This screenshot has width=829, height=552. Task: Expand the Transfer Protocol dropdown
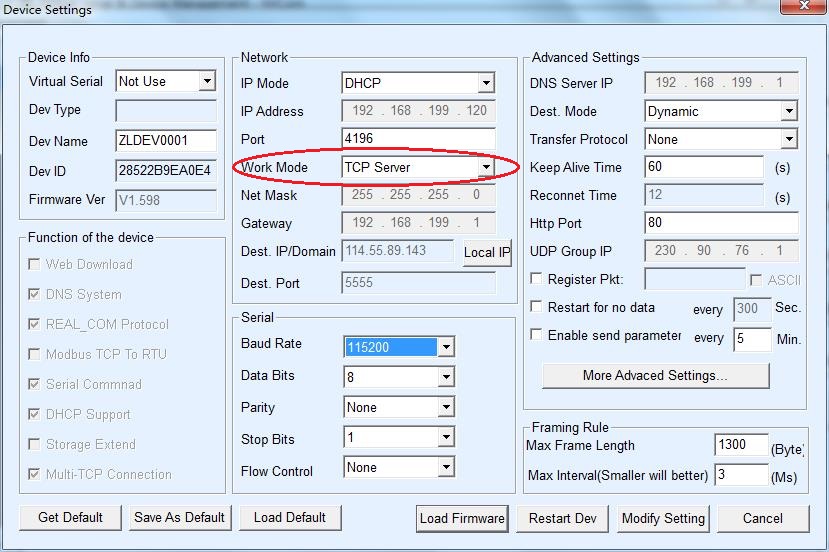pos(788,139)
